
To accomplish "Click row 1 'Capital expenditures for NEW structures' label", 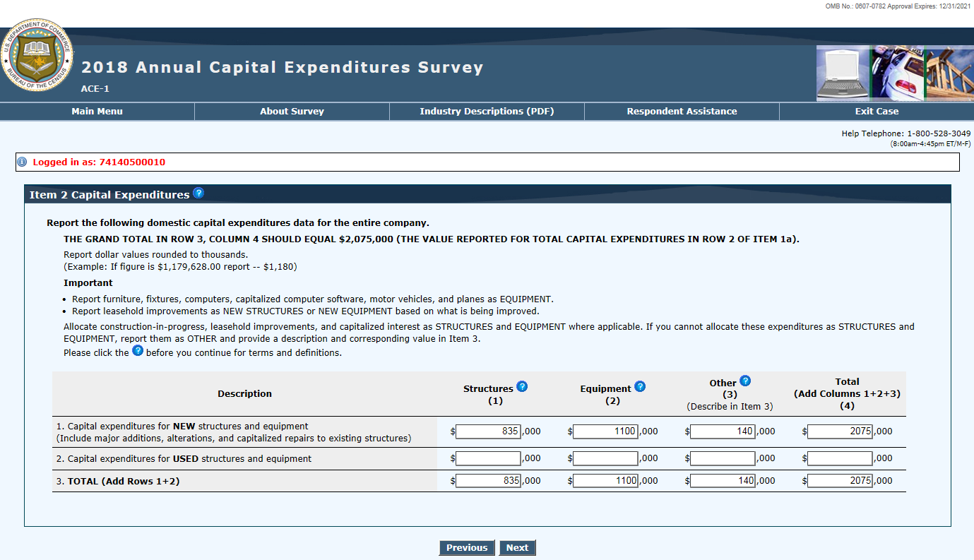I will pos(234,432).
